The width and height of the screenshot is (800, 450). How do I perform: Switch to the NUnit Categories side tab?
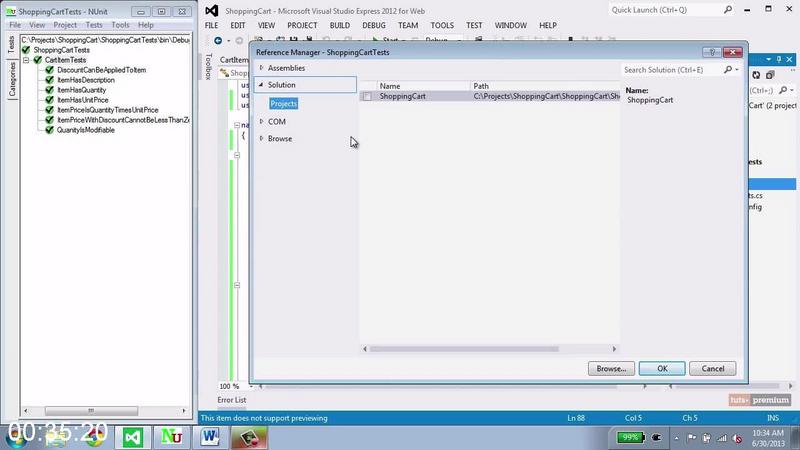pos(12,80)
